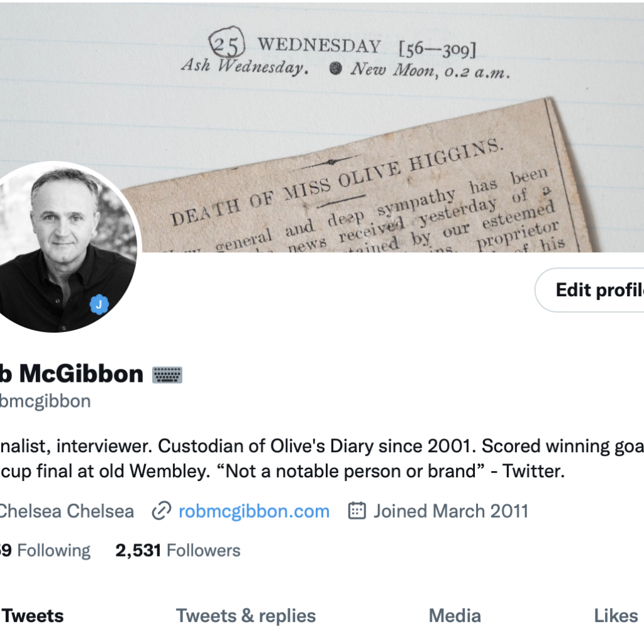This screenshot has height=644, width=644.
Task: Open the robmcgibbon.com website link
Action: pos(254,511)
